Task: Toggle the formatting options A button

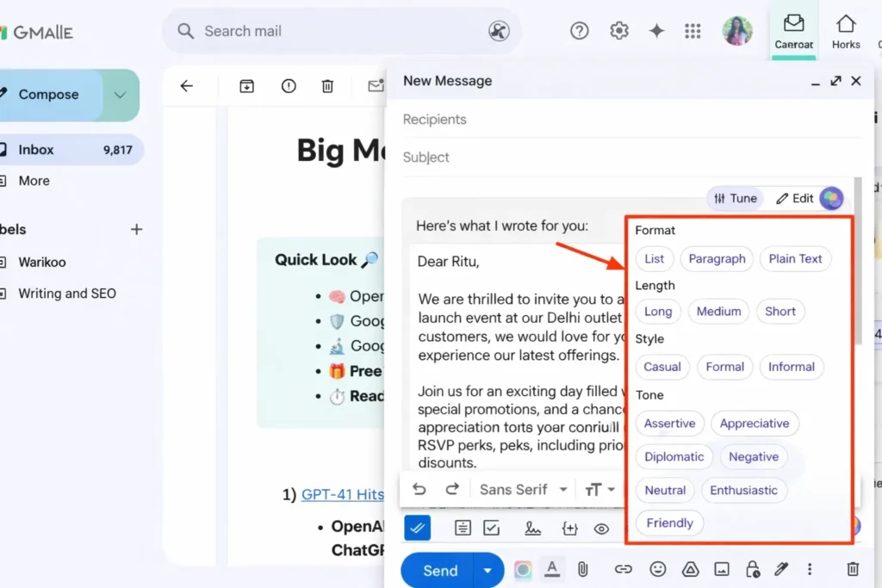Action: (x=552, y=568)
